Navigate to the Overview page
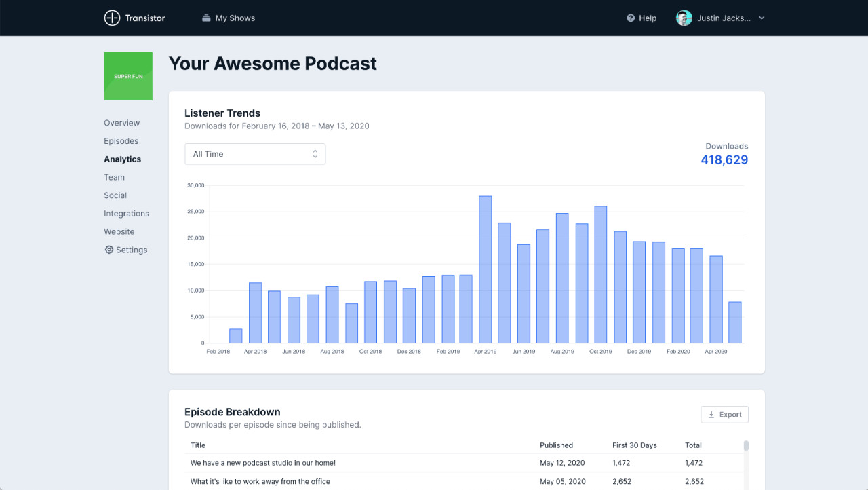The width and height of the screenshot is (868, 490). tap(121, 123)
